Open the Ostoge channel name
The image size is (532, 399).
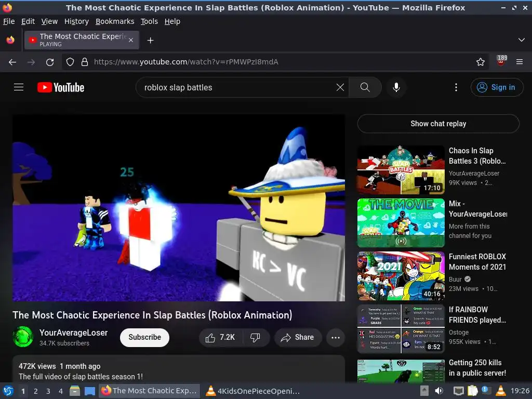tap(459, 332)
